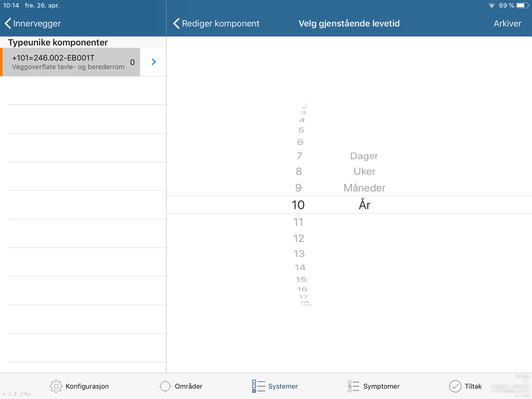Select År in the unit picker
Viewport: 532px width, 399px height.
[x=364, y=204]
